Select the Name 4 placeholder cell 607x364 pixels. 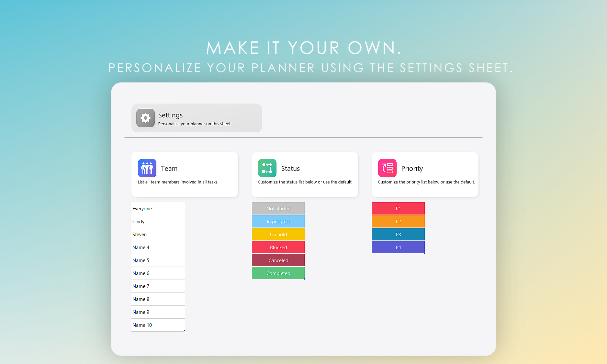click(158, 247)
